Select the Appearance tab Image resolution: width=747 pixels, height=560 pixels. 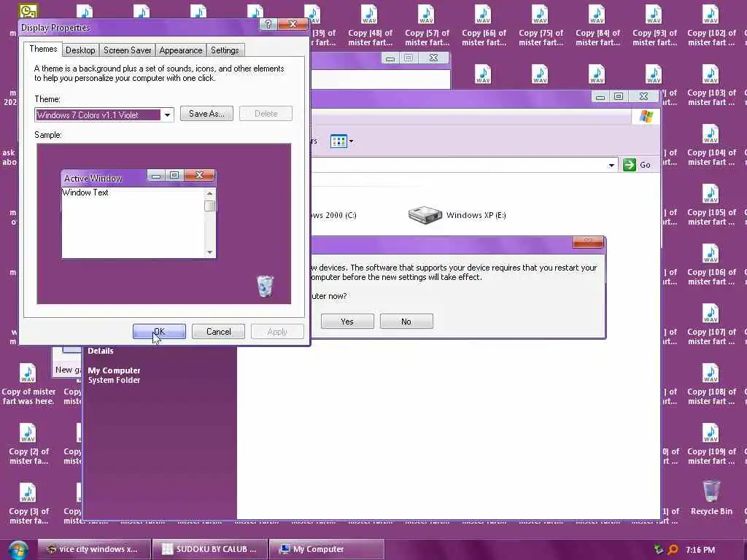(x=181, y=50)
